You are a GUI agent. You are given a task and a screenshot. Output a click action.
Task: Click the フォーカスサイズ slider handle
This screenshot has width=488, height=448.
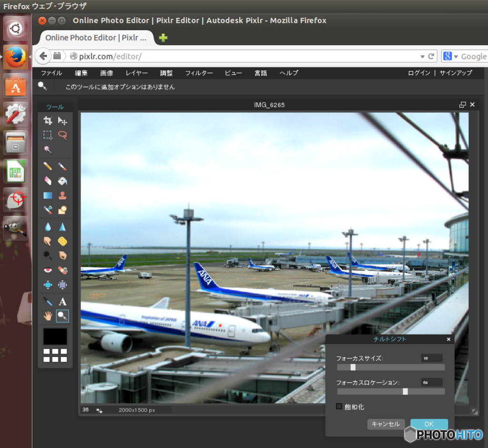point(353,367)
